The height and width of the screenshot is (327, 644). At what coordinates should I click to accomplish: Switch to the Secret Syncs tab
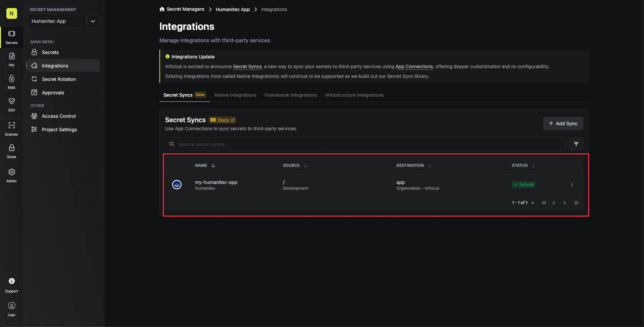click(185, 95)
